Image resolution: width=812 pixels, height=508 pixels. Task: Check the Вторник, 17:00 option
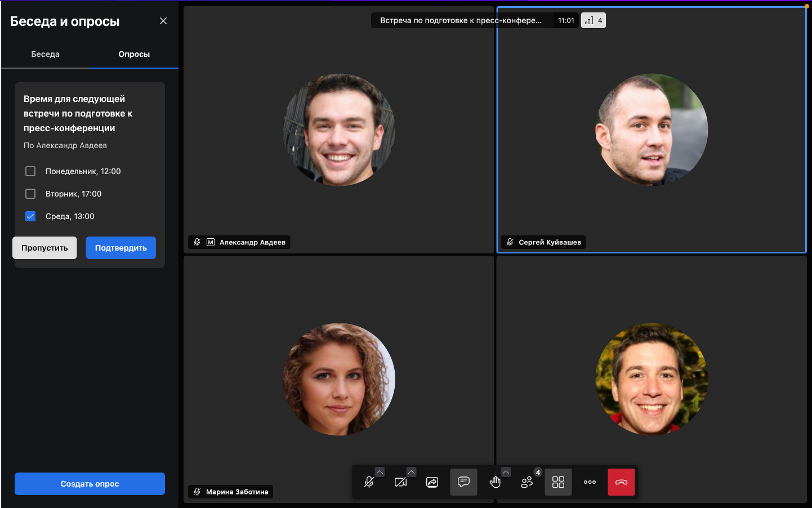(30, 194)
